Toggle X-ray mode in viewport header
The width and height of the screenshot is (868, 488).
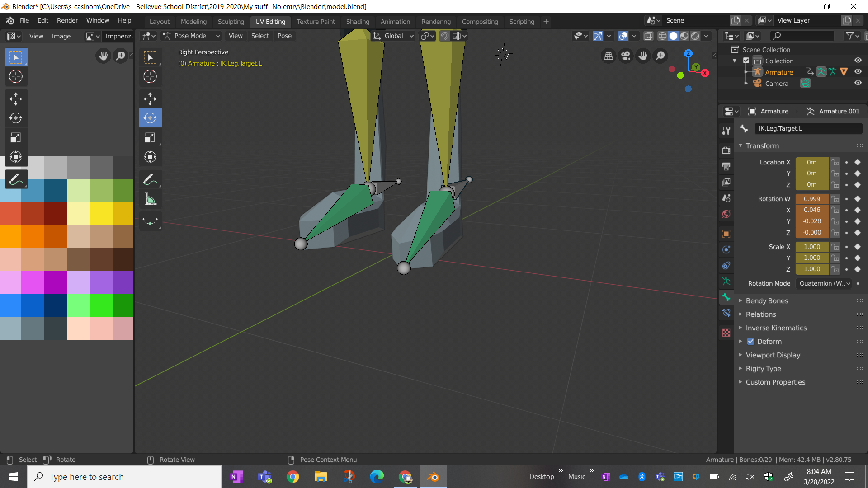648,36
